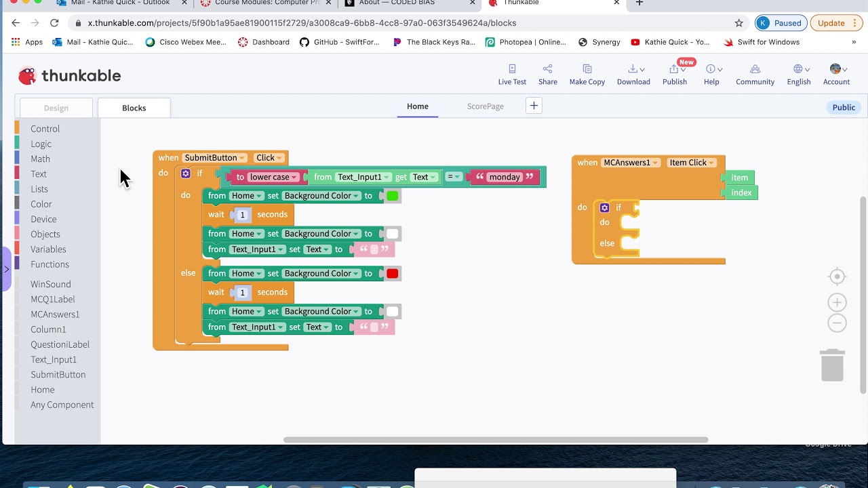Open the Publish menu
This screenshot has height=488, width=868.
tap(675, 75)
